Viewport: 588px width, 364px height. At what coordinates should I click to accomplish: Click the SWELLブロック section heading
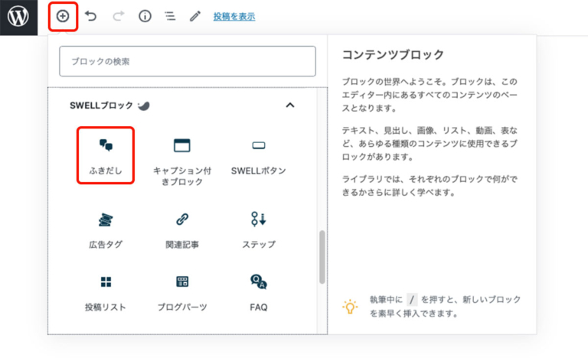coord(101,106)
